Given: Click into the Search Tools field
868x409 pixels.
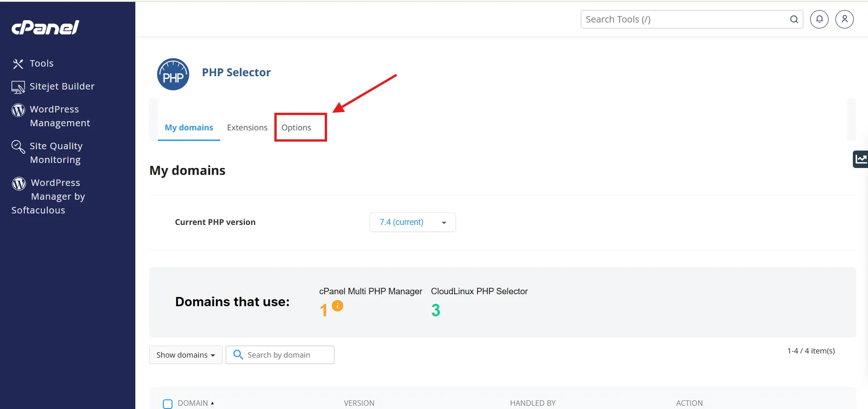Looking at the screenshot, I should (684, 19).
